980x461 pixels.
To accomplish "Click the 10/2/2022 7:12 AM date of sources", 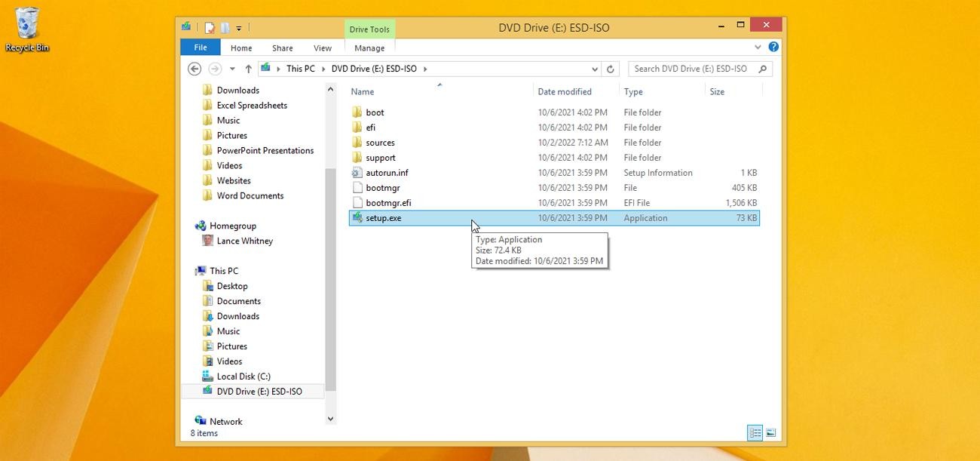I will click(x=572, y=143).
